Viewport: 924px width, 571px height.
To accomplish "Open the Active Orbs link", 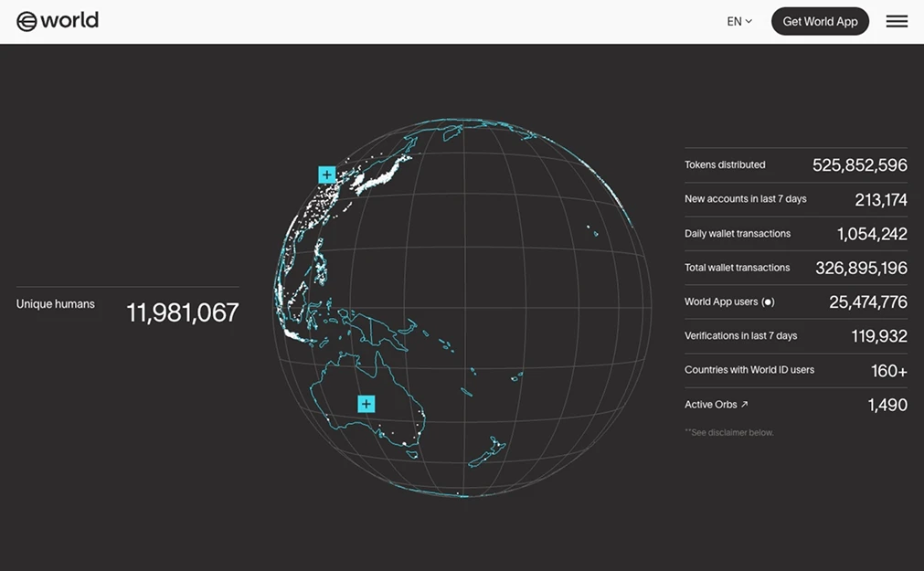I will pyautogui.click(x=716, y=404).
